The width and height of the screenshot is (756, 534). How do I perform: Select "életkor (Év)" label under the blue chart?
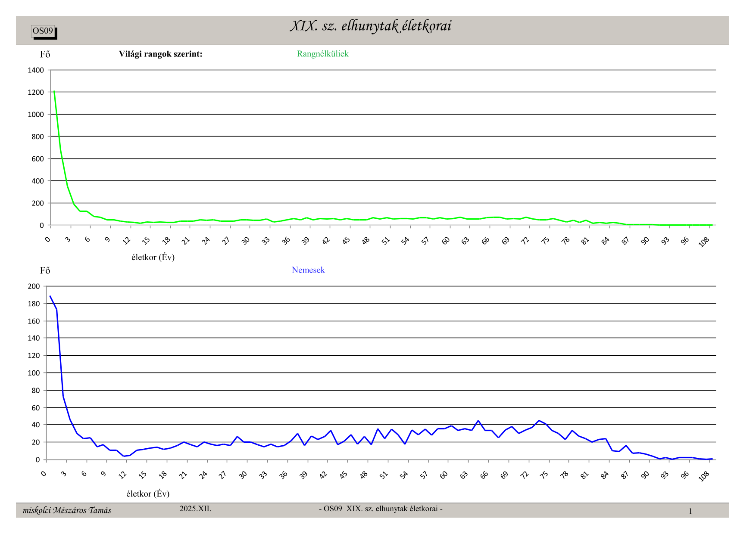click(147, 494)
